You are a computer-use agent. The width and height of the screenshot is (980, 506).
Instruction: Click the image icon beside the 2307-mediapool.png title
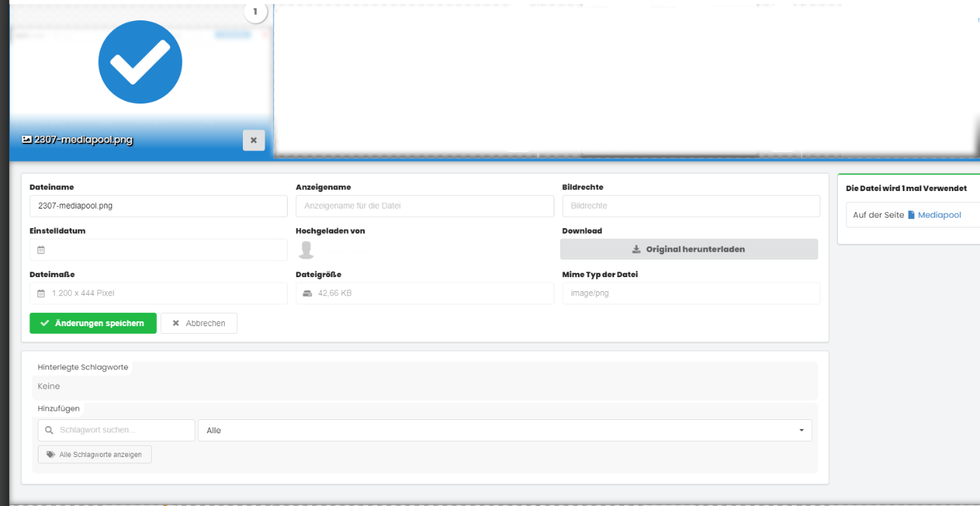coord(27,139)
